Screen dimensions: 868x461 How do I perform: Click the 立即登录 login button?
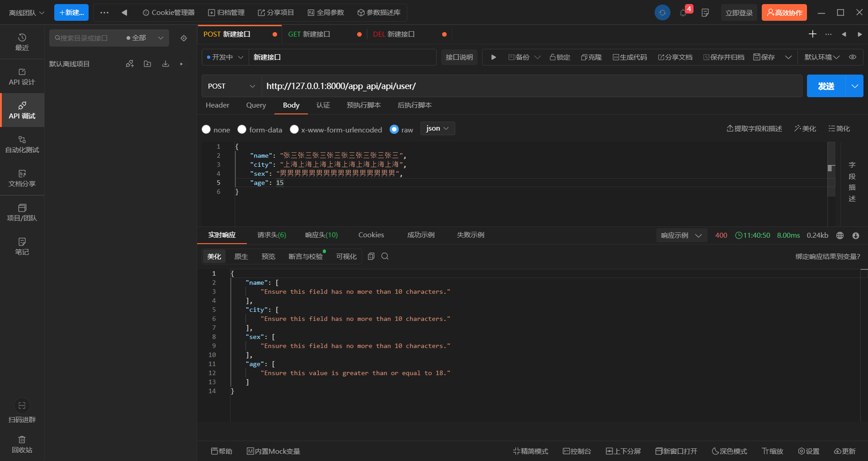(739, 13)
